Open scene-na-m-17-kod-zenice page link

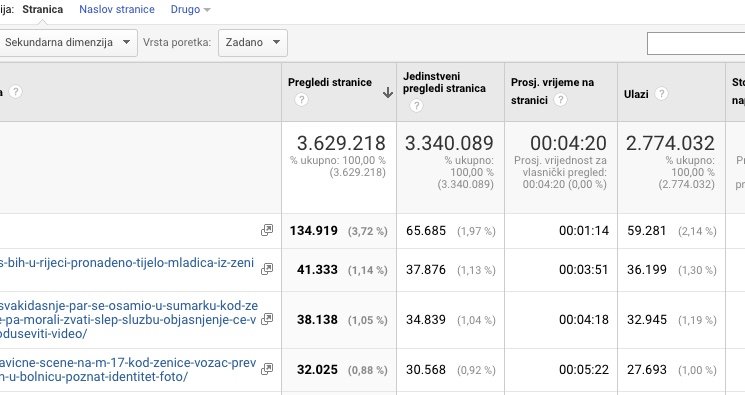(128, 369)
